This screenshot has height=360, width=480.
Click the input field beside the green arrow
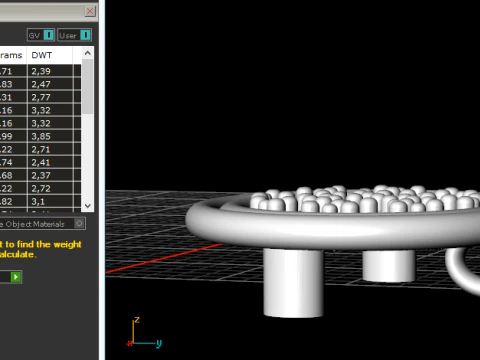[5, 277]
